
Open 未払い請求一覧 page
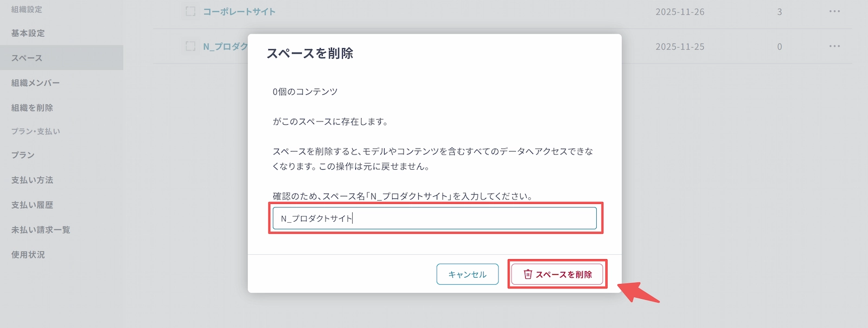click(41, 230)
